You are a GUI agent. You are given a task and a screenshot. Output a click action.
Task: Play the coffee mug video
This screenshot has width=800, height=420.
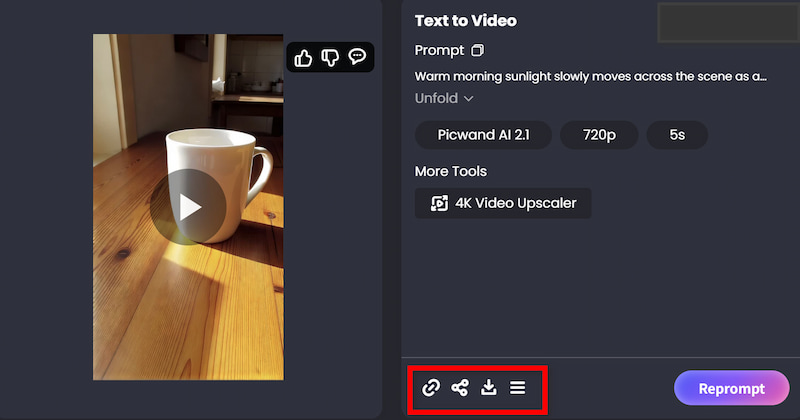coord(188,207)
